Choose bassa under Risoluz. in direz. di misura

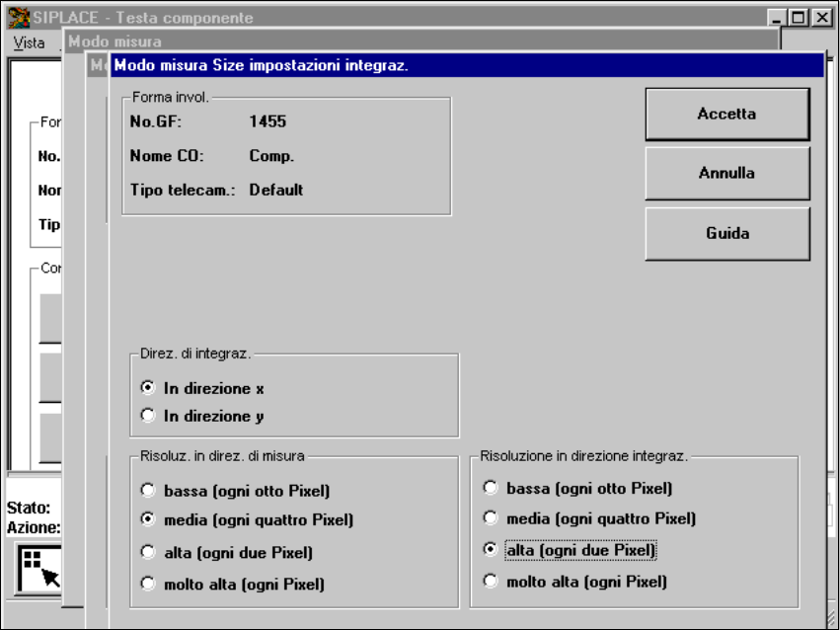(x=147, y=490)
